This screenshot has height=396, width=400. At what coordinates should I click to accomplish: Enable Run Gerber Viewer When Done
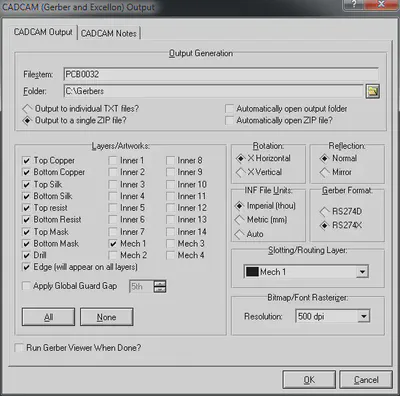click(x=19, y=348)
